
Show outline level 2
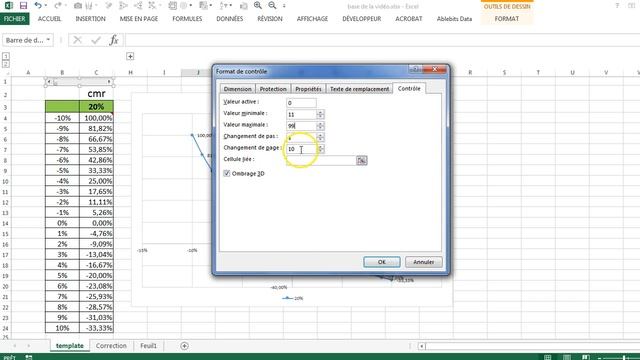click(6, 64)
